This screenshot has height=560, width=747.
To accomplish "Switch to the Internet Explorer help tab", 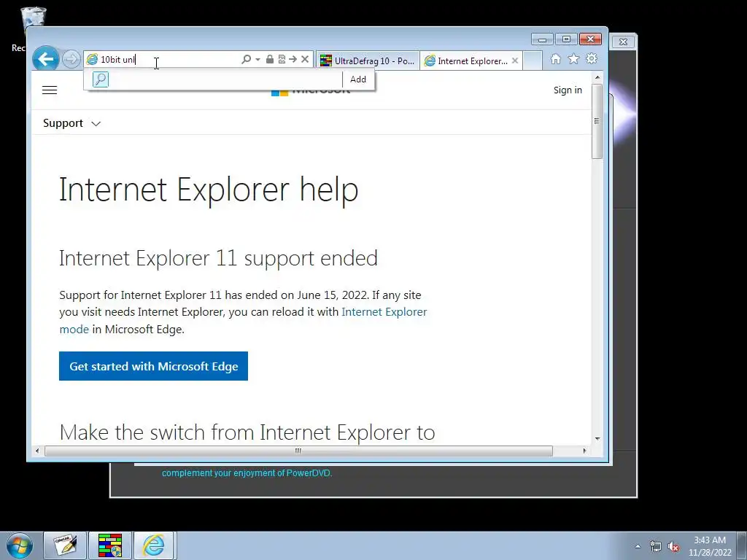I will 466,61.
